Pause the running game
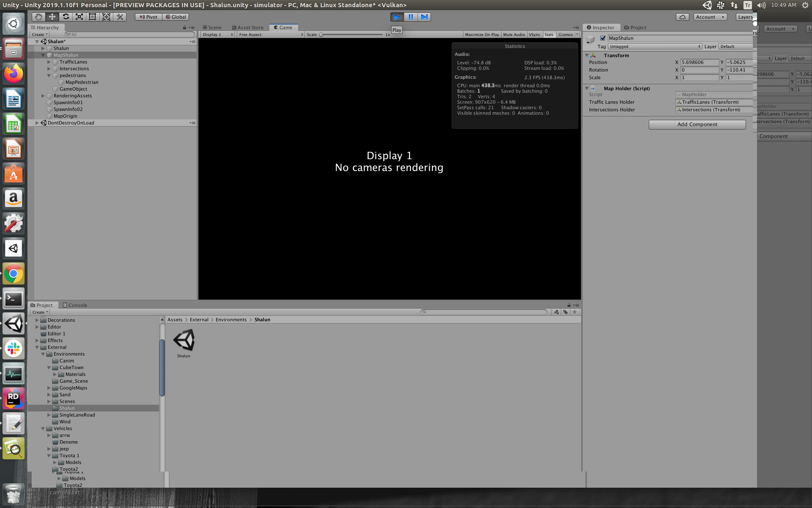The image size is (812, 508). coord(410,17)
